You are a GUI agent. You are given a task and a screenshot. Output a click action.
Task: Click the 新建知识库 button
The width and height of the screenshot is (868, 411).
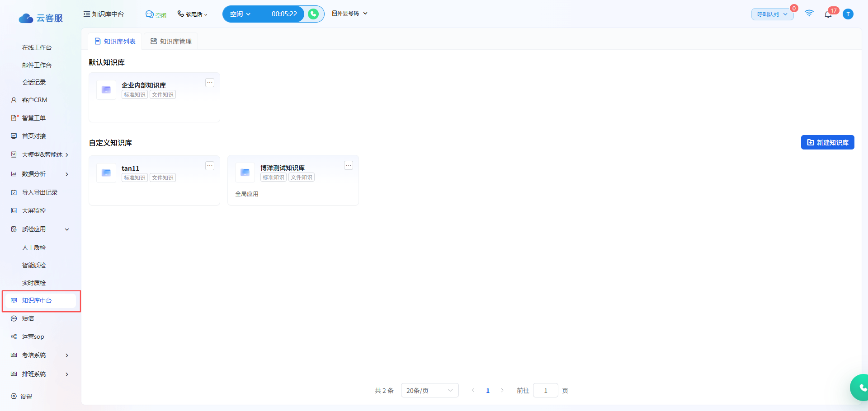click(x=828, y=142)
